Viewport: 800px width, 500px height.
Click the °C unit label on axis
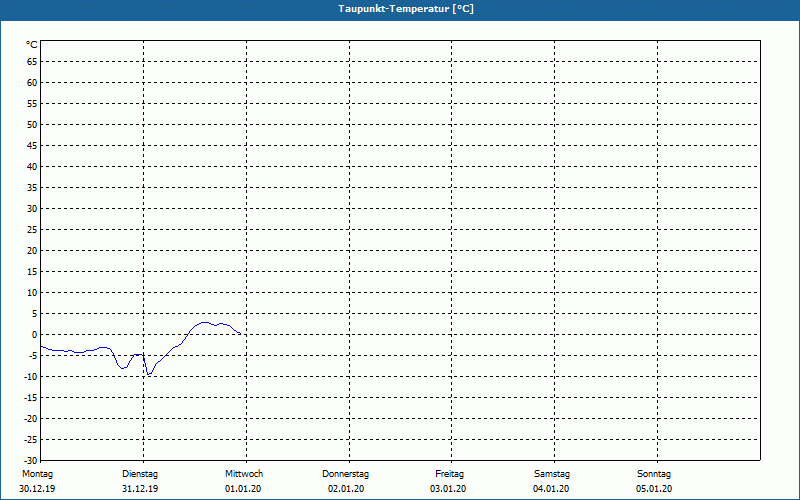click(x=32, y=45)
